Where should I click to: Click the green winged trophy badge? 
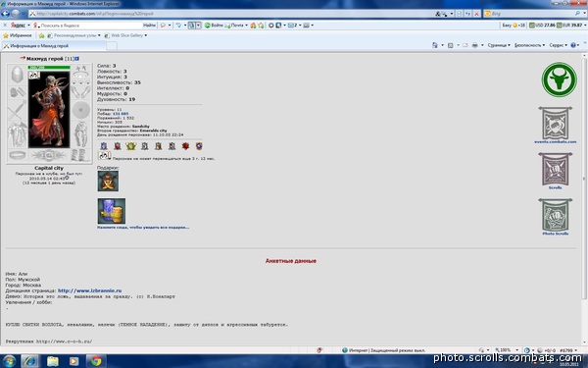click(131, 146)
